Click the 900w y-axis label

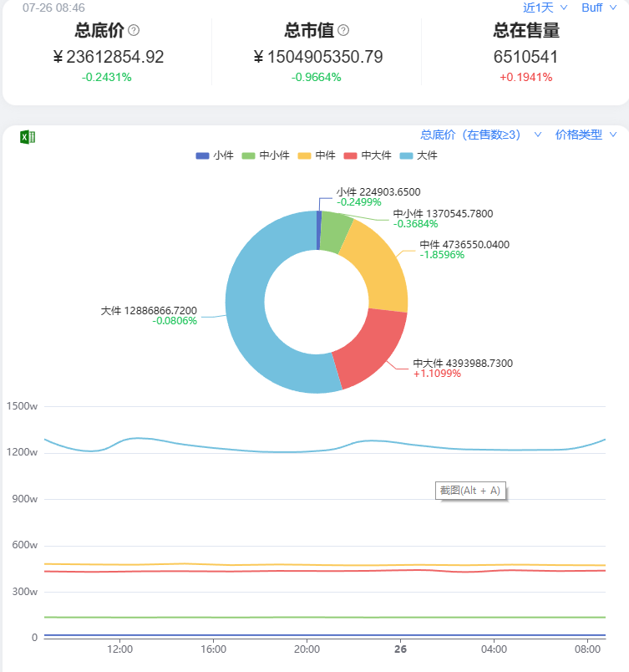pyautogui.click(x=25, y=499)
